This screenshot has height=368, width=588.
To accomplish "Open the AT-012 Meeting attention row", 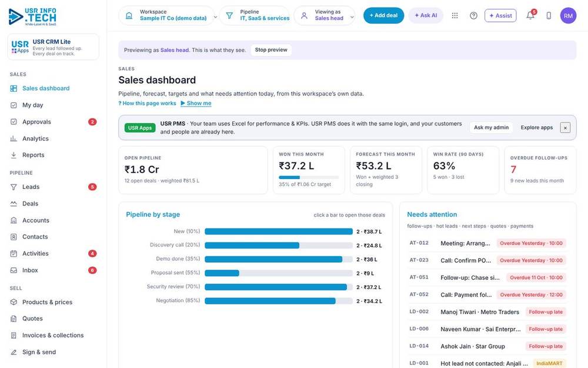I will pyautogui.click(x=487, y=243).
